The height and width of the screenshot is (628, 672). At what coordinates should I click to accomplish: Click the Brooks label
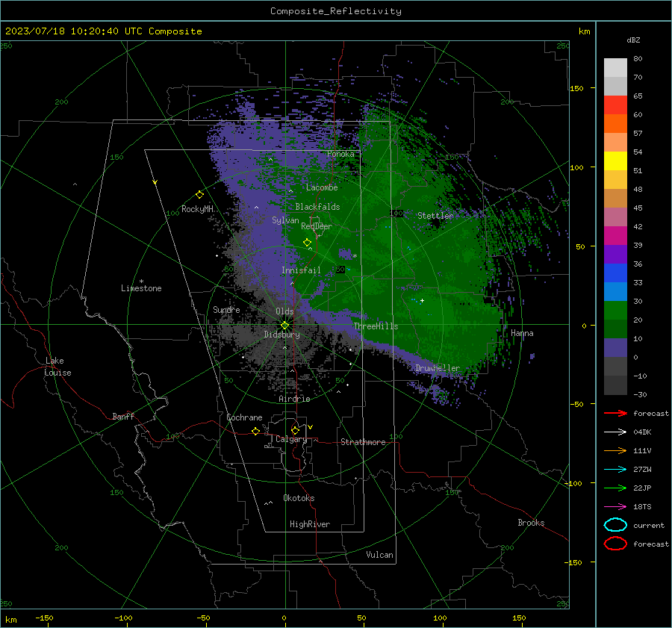(531, 523)
